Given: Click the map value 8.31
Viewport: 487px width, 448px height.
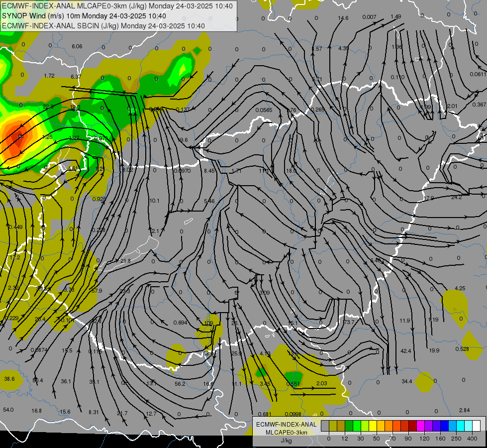Looking at the screenshot, I should click(x=94, y=412).
